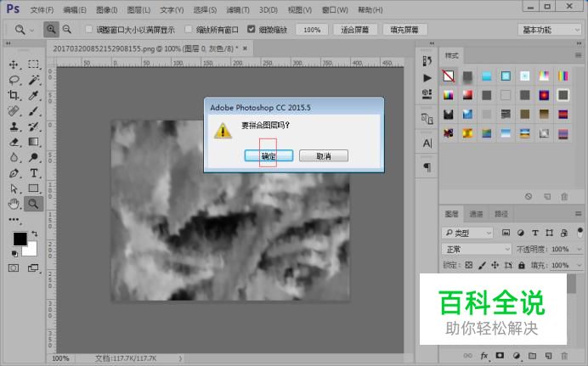588x366 pixels.
Task: Select the Path Selection tool
Action: 14,189
